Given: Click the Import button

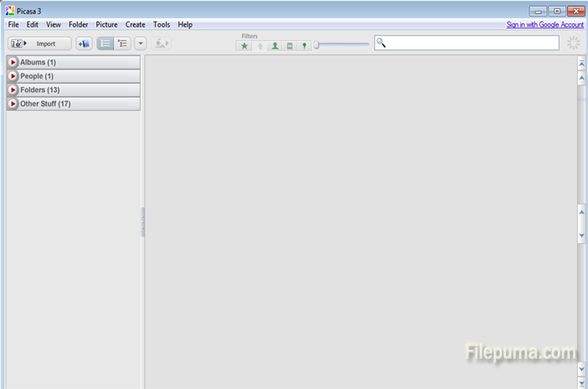Looking at the screenshot, I should point(39,44).
